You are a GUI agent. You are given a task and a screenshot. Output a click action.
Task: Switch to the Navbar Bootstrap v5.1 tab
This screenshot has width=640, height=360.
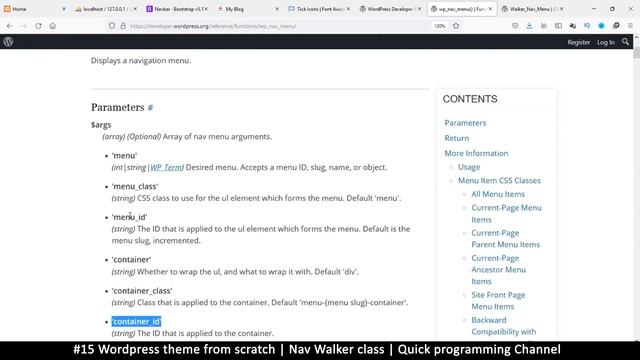pyautogui.click(x=177, y=9)
